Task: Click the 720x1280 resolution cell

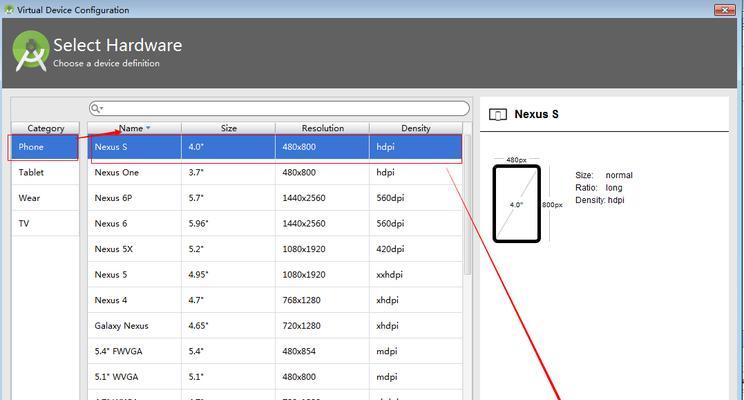Action: pos(322,326)
